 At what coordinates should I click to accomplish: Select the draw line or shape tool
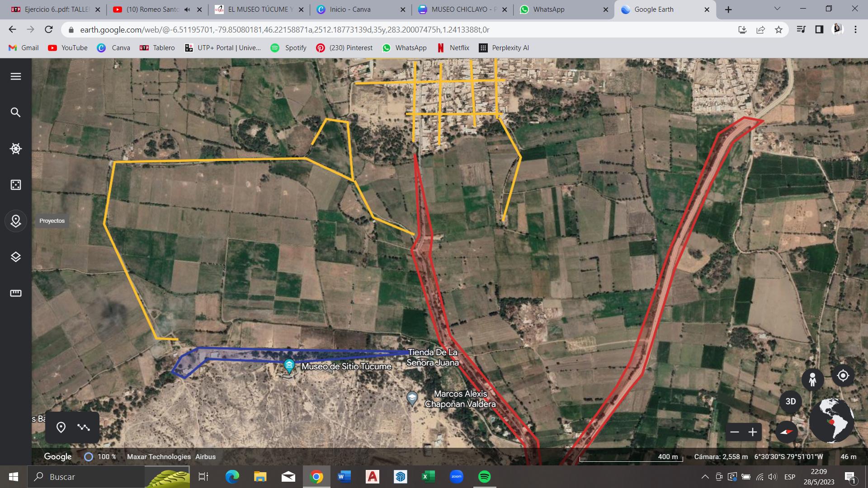click(84, 427)
